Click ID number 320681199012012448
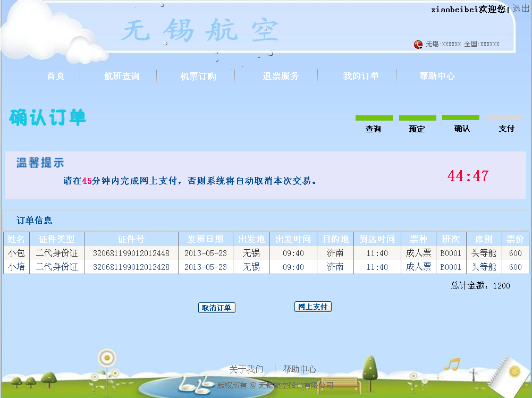Image resolution: width=532 pixels, height=398 pixels. click(x=131, y=253)
